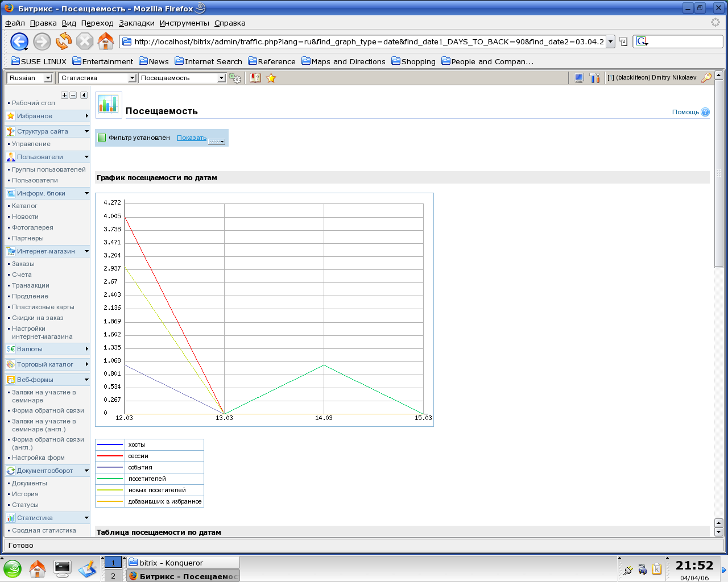The image size is (728, 582).
Task: Open the Вид menu
Action: pos(69,23)
